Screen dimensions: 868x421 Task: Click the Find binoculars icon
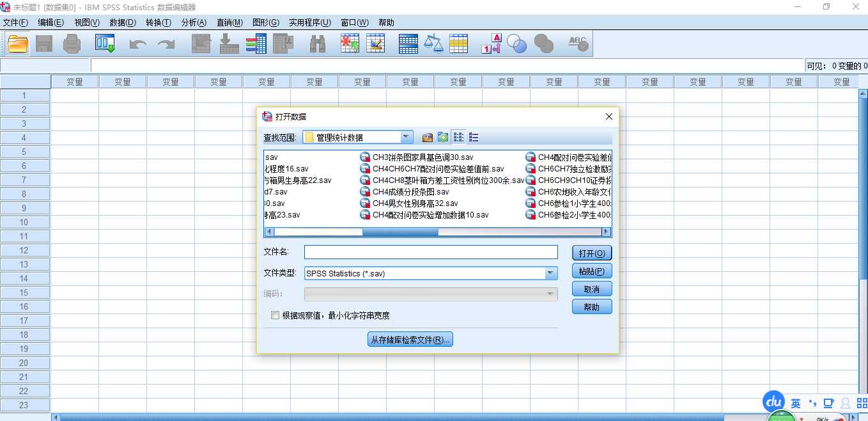click(318, 44)
